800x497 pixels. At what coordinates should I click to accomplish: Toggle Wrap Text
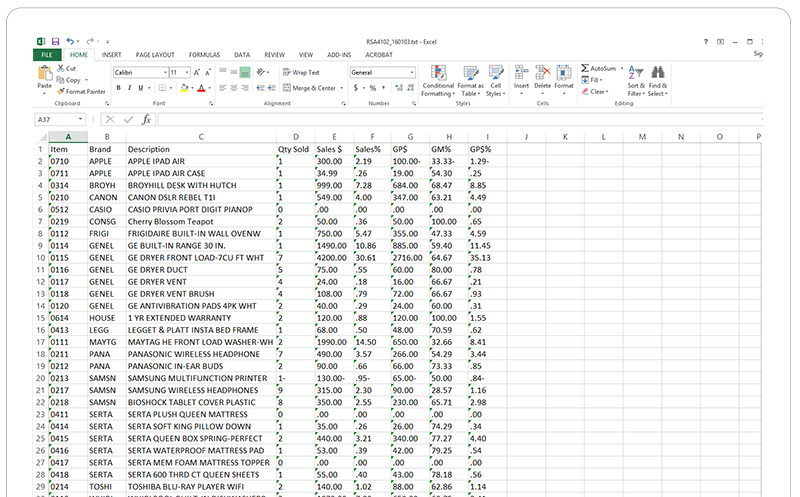pyautogui.click(x=301, y=72)
